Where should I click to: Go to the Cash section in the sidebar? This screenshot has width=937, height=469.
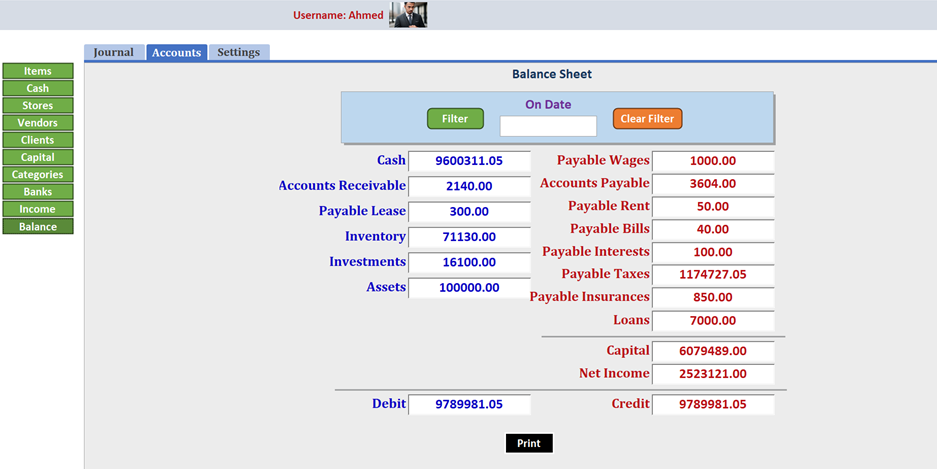(38, 88)
